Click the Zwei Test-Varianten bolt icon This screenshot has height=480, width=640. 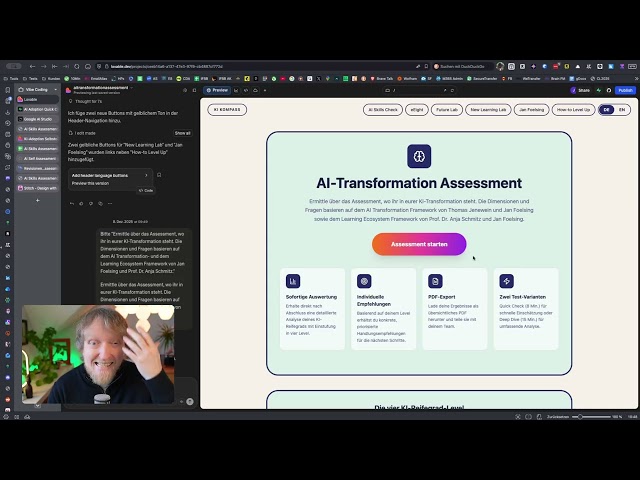(507, 281)
